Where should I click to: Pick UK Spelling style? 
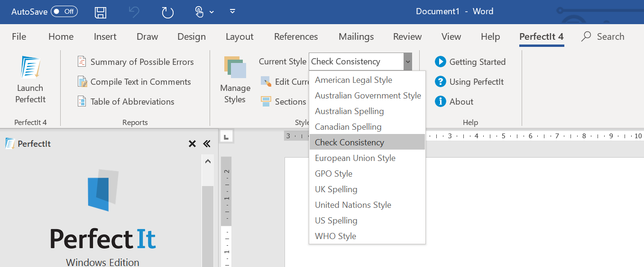coord(367,189)
